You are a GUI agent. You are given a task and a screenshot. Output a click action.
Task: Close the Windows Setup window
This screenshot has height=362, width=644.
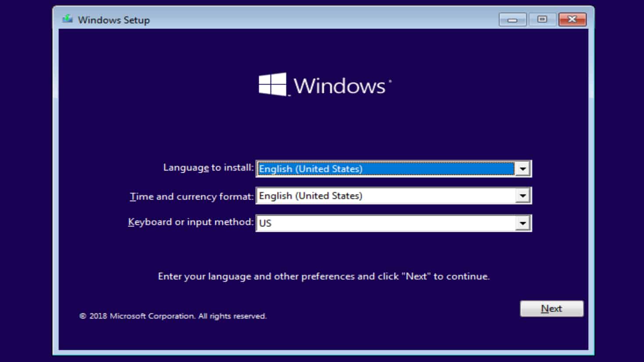click(x=572, y=20)
